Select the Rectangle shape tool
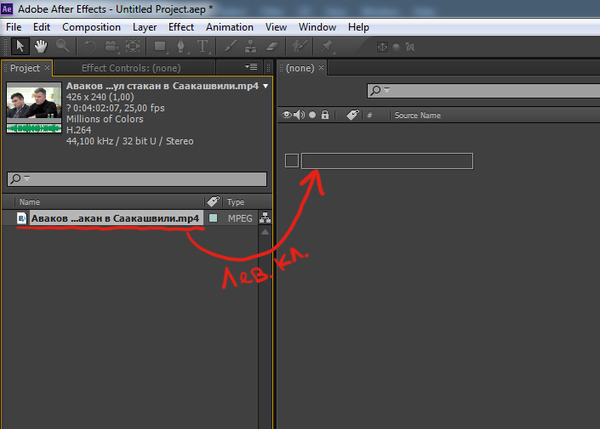The width and height of the screenshot is (600, 429). click(x=160, y=47)
